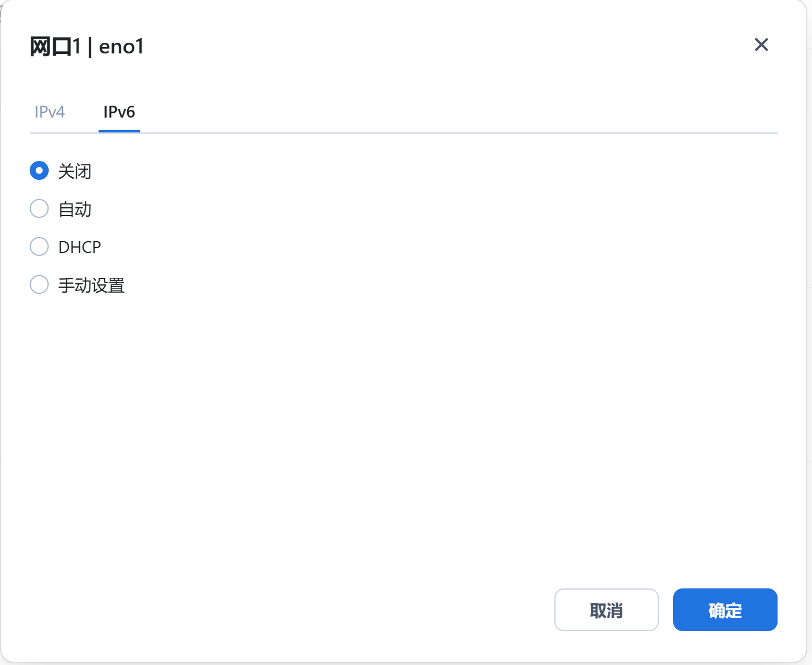This screenshot has height=665, width=812.
Task: Switch to the IPv4 tab
Action: point(50,112)
